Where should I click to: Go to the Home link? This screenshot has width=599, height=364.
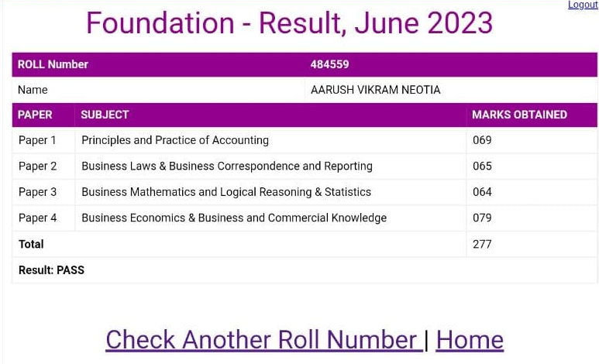[x=470, y=339]
